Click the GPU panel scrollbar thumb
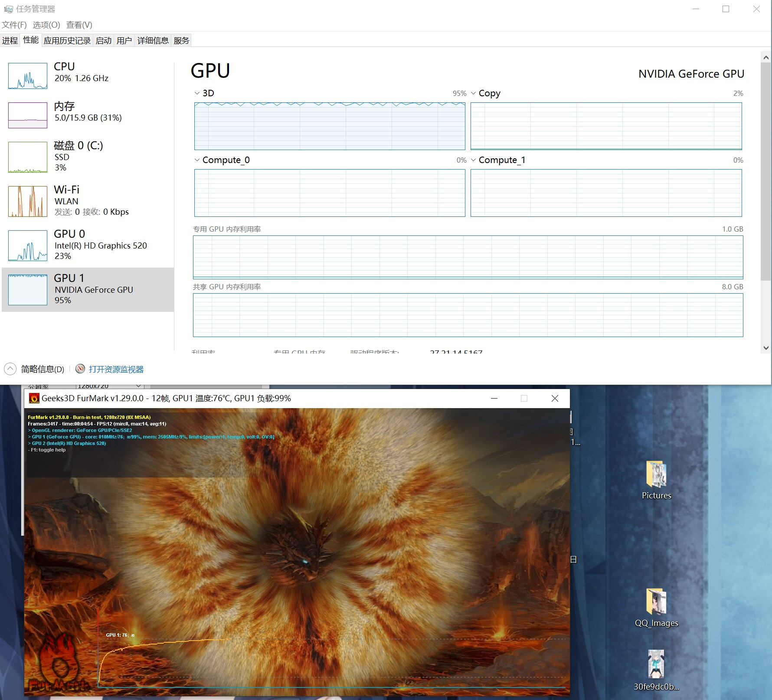Screen dimensions: 772x700 click(766, 171)
